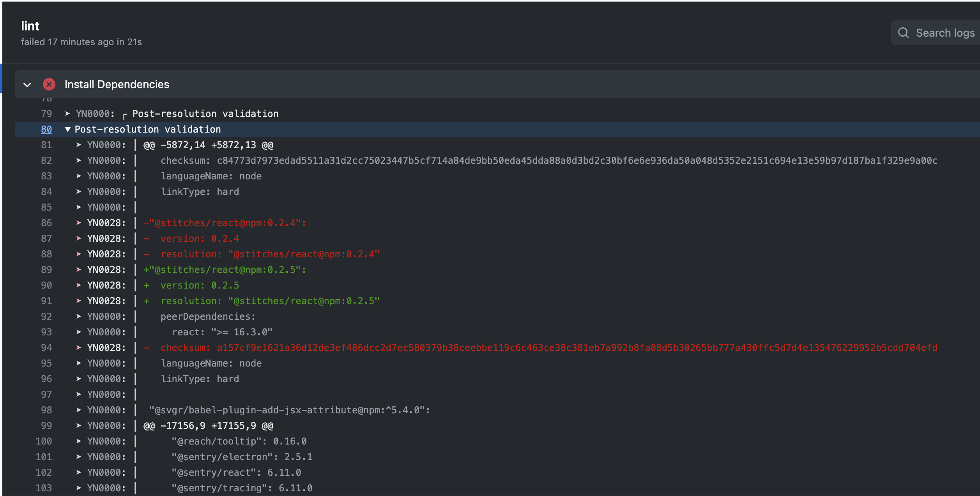Image resolution: width=980 pixels, height=496 pixels.
Task: Click arrow icon on line 103
Action: click(79, 488)
